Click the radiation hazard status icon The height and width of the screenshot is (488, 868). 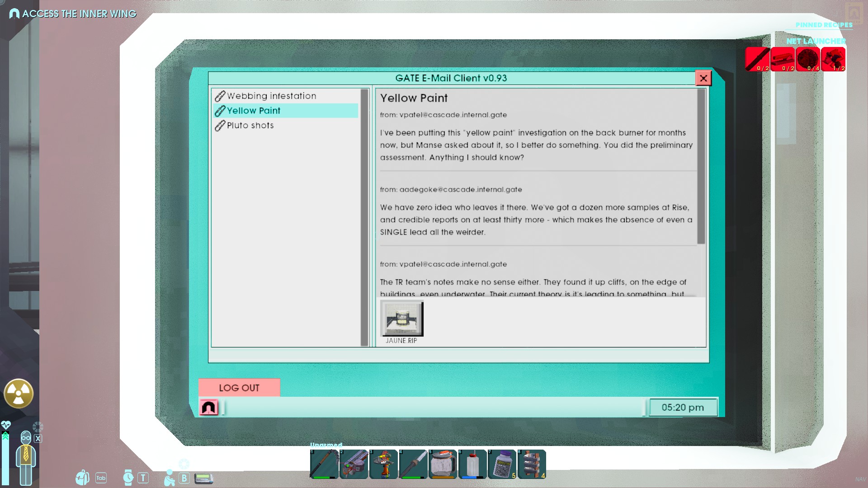coord(19,394)
